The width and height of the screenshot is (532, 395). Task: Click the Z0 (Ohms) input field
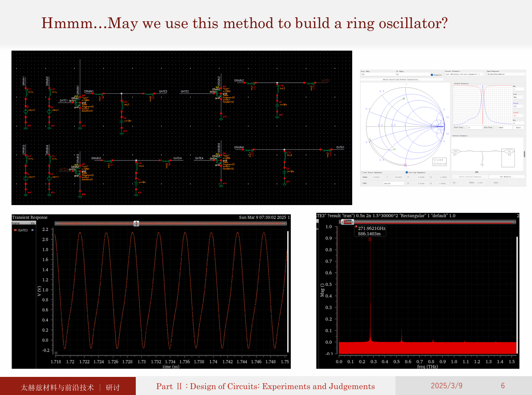point(413,74)
